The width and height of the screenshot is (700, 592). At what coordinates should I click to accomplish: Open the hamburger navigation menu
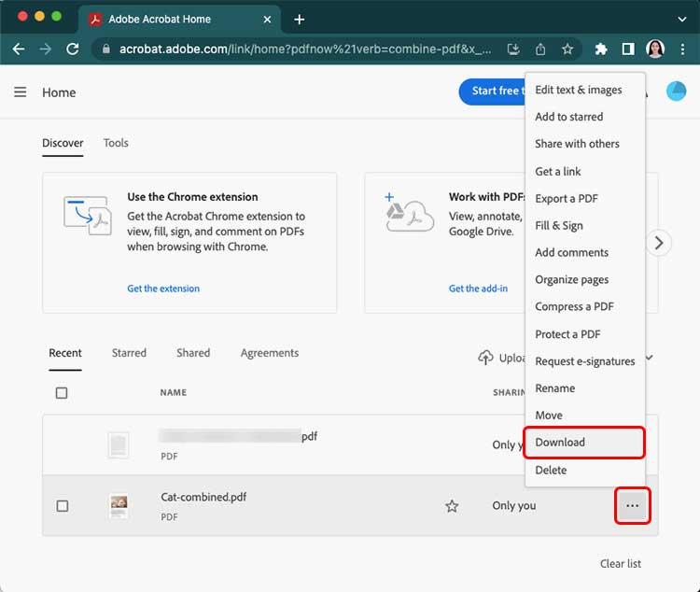[x=21, y=92]
